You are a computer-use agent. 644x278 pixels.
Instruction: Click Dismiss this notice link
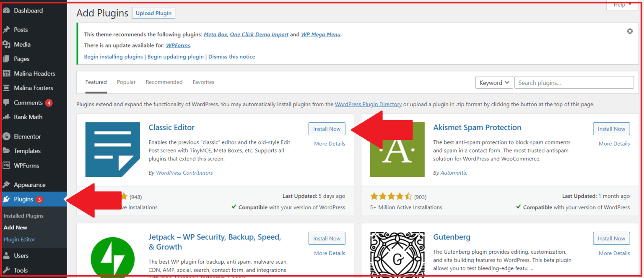231,57
